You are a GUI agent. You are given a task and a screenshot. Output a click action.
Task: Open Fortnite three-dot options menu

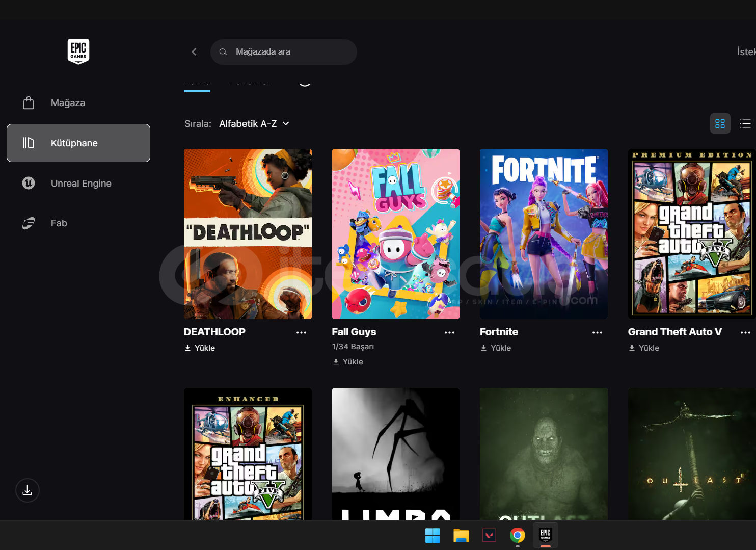[598, 332]
